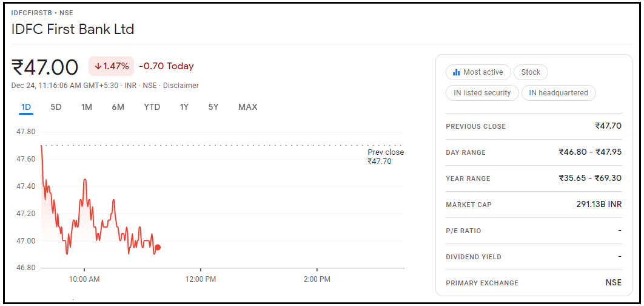This screenshot has height=306, width=644.
Task: Click the Prev close ₹47.70 chart label
Action: click(385, 157)
